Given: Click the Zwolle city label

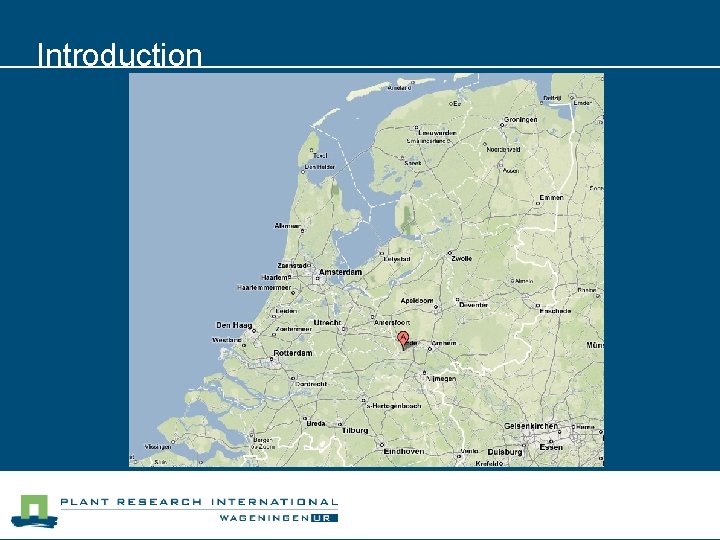Looking at the screenshot, I should [x=461, y=259].
